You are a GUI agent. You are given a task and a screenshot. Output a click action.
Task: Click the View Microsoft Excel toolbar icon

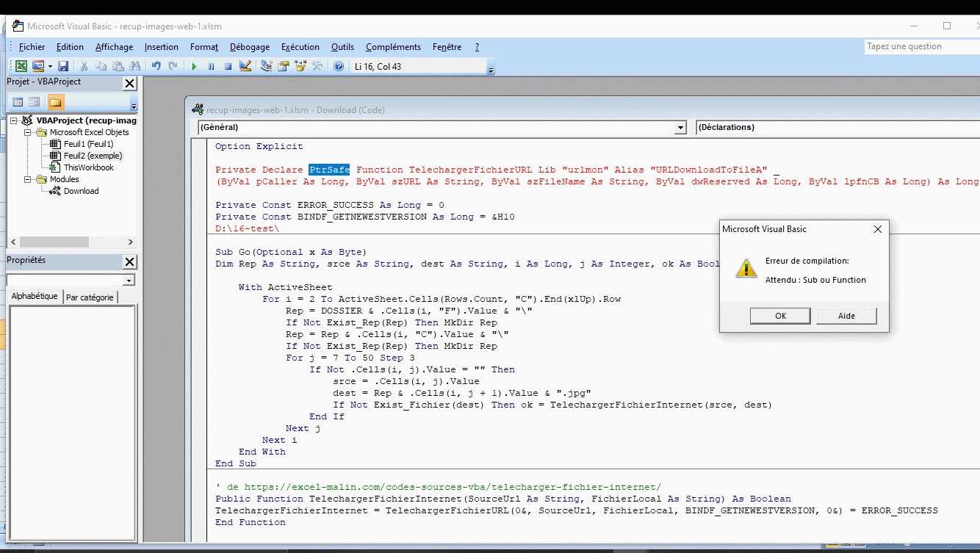[22, 66]
